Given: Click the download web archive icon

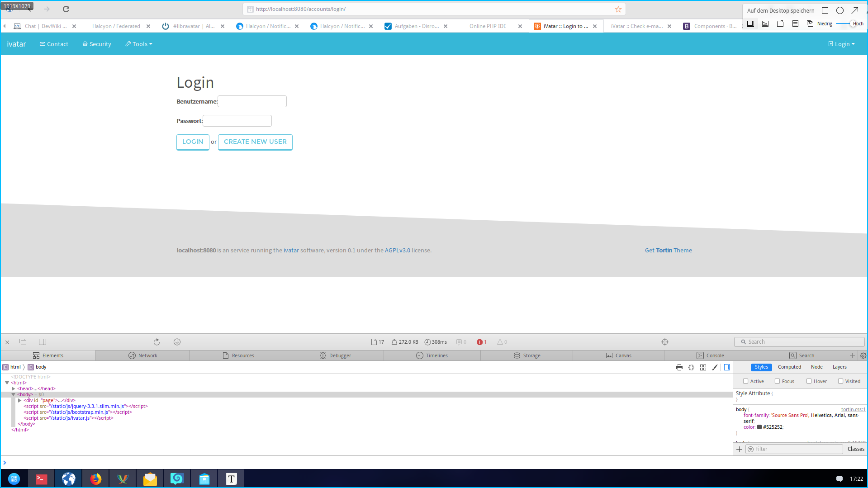Looking at the screenshot, I should (177, 342).
